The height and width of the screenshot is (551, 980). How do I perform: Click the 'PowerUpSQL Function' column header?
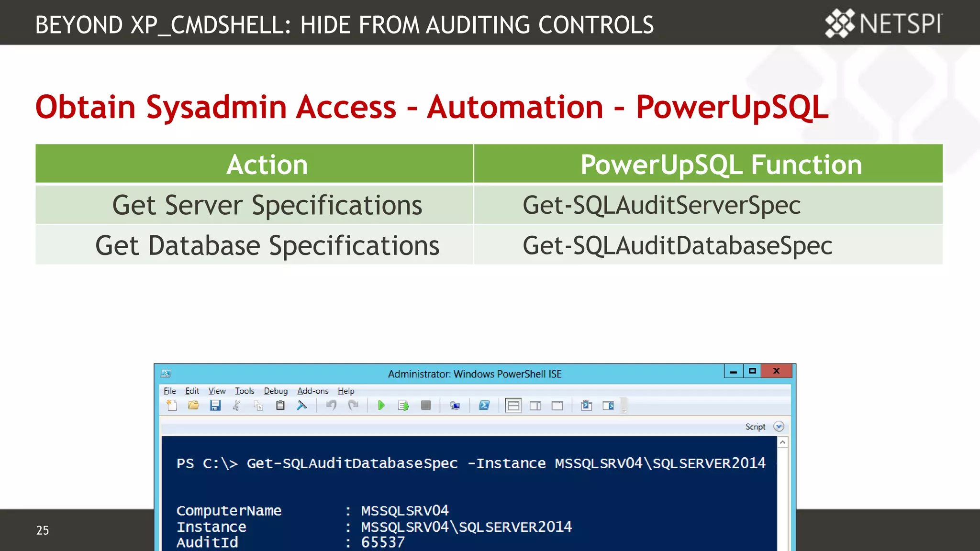(x=708, y=164)
